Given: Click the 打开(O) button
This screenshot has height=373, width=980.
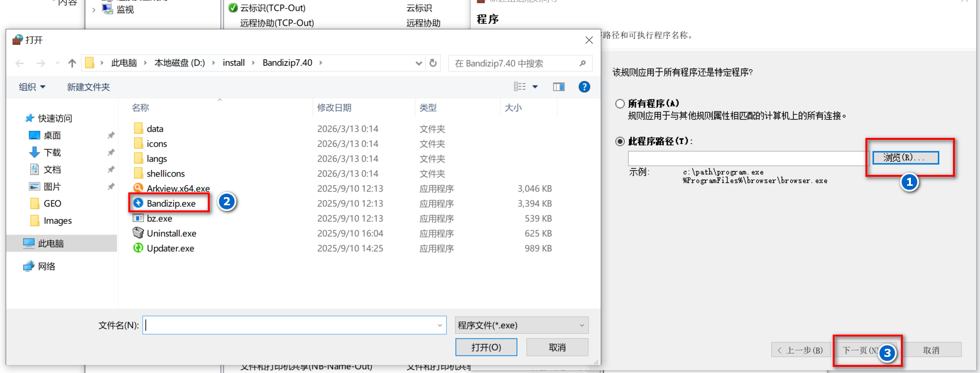Looking at the screenshot, I should [x=486, y=347].
